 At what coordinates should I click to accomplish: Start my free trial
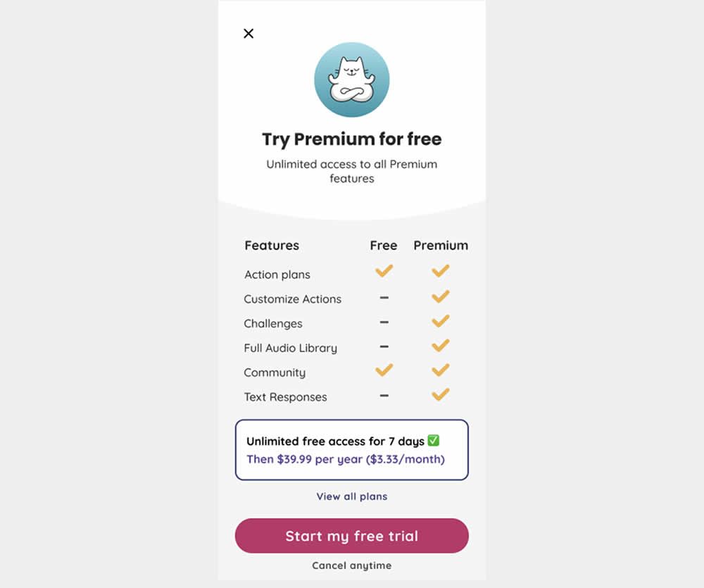352,536
